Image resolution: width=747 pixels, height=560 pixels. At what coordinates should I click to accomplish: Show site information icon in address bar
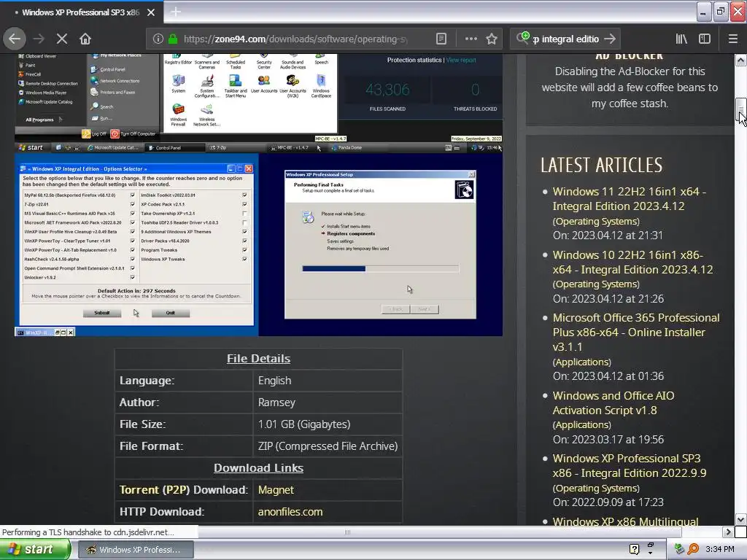158,39
